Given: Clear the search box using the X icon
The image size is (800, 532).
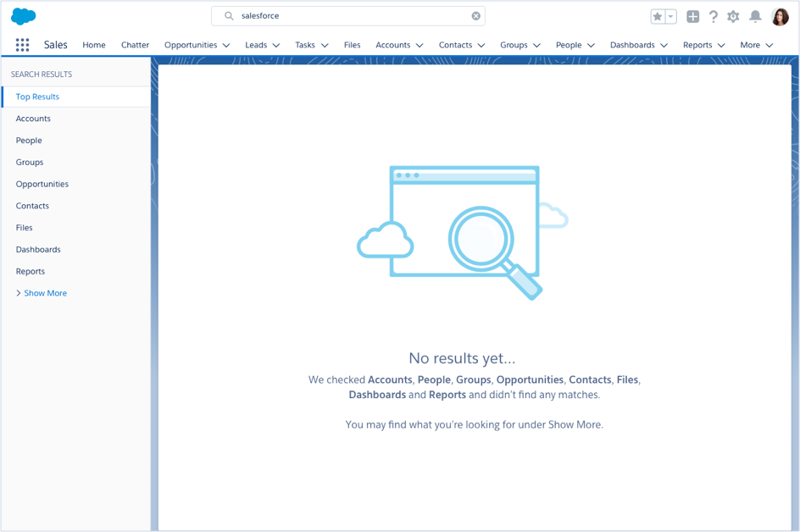Looking at the screenshot, I should 475,15.
